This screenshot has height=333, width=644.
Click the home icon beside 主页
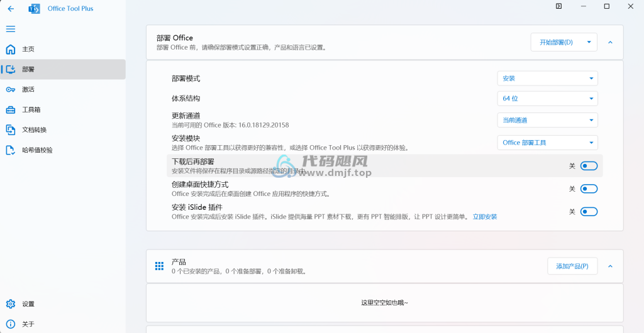tap(11, 49)
